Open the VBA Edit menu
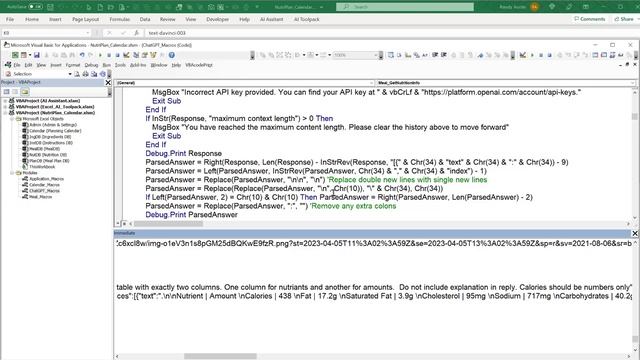This screenshot has width=640, height=360. 28,65
